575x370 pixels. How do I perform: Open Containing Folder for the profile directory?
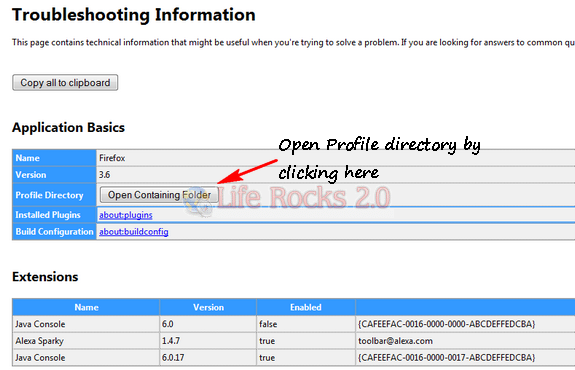pos(159,195)
